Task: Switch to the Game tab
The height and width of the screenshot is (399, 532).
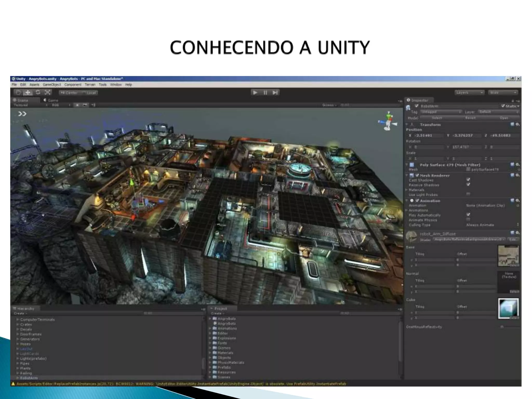Action: (x=51, y=100)
